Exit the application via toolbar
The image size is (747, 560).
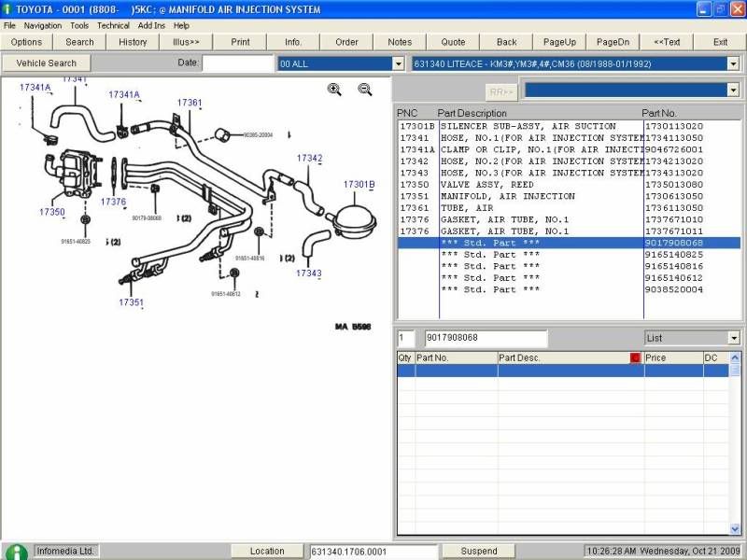(720, 42)
